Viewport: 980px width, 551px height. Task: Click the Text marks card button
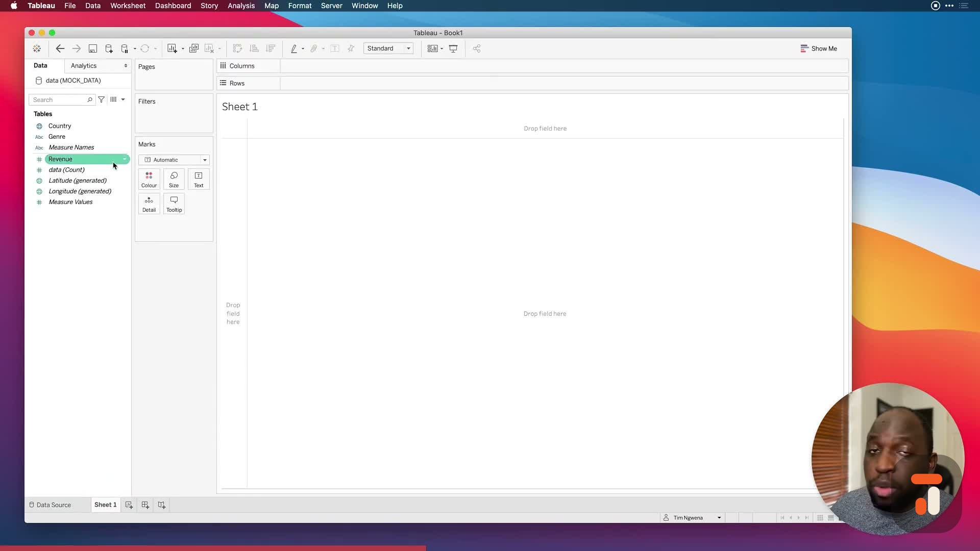click(x=199, y=180)
